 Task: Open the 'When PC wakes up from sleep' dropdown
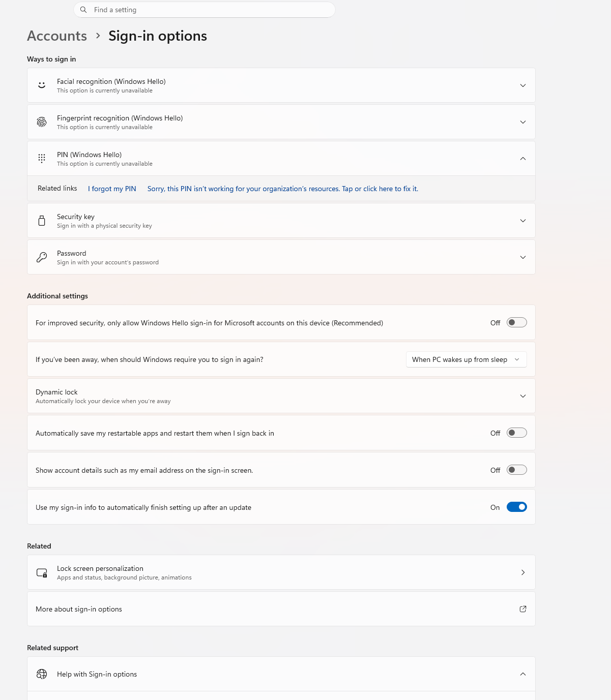click(467, 359)
